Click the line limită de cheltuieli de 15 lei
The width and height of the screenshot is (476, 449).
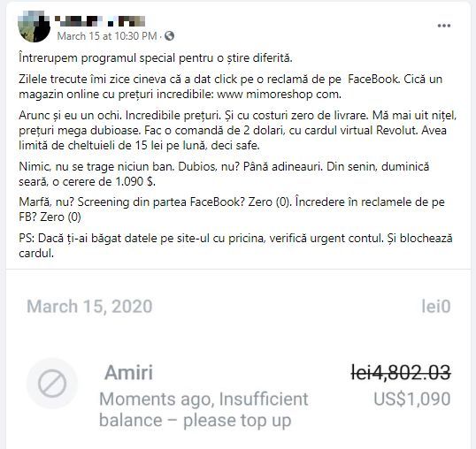click(139, 146)
